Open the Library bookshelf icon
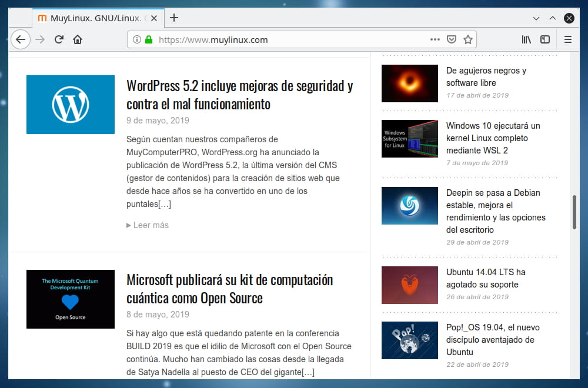This screenshot has width=588, height=388. [526, 39]
